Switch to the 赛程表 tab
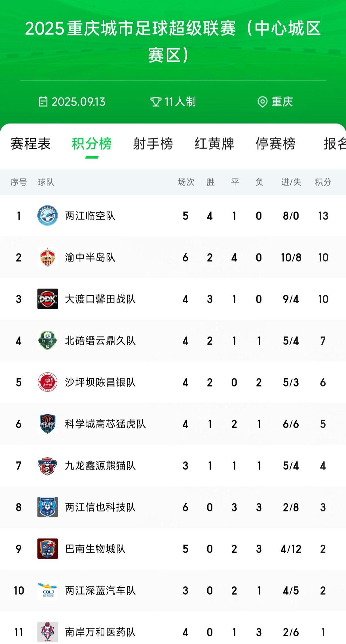 (x=31, y=144)
